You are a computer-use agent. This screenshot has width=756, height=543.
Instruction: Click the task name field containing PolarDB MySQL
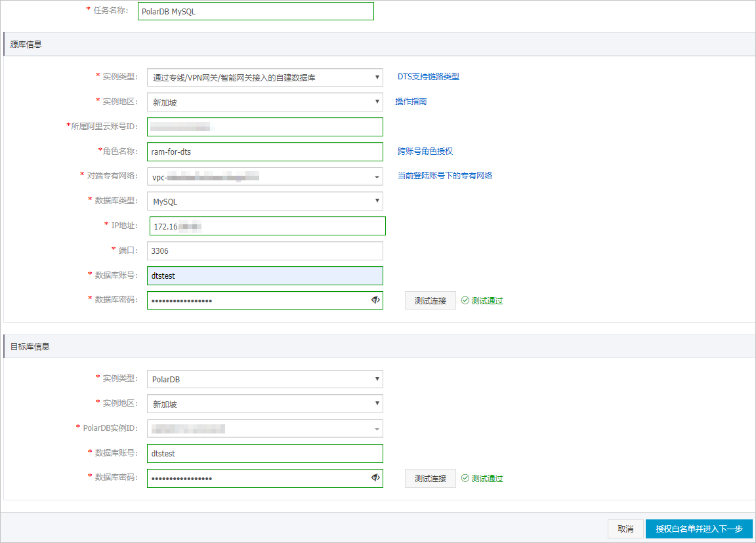click(x=255, y=12)
